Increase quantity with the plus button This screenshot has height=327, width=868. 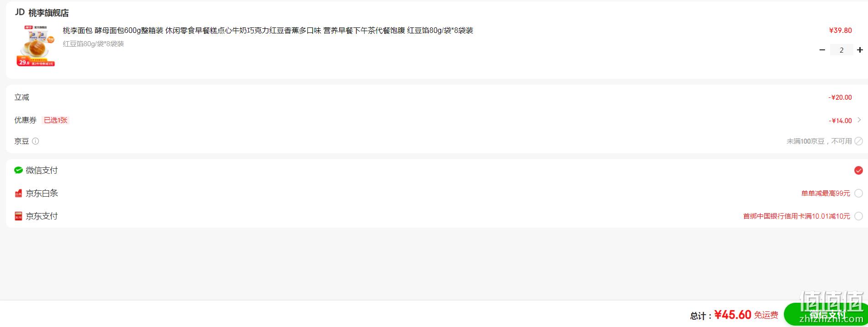[x=860, y=50]
